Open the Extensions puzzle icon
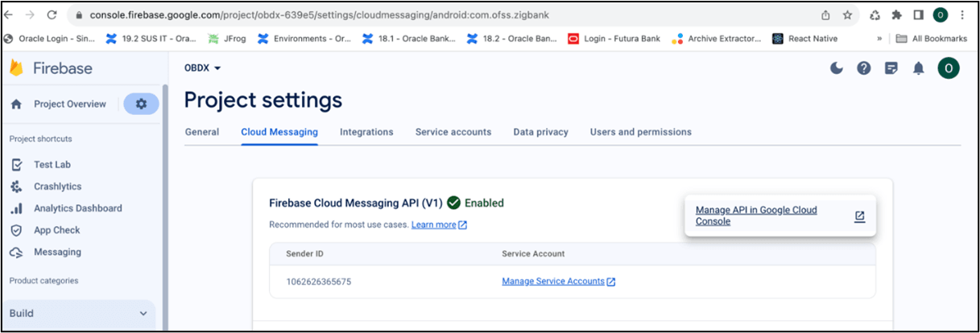 coord(896,14)
